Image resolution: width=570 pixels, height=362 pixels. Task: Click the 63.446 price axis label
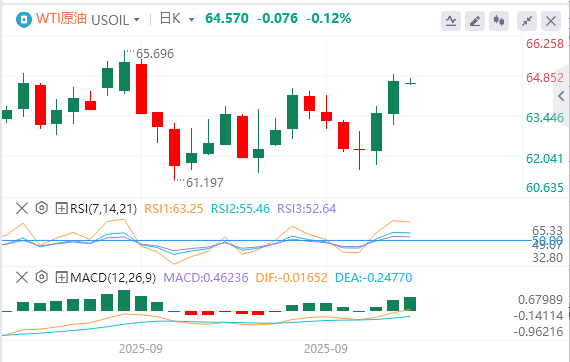point(545,118)
